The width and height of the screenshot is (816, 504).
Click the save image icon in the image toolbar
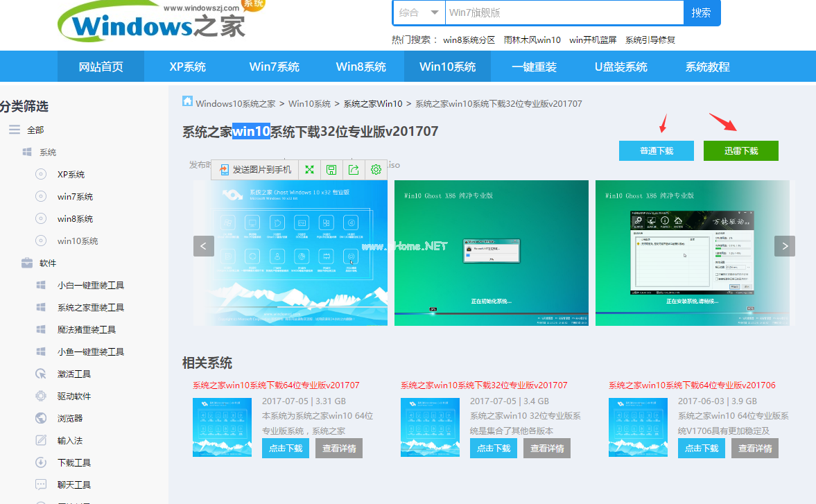tap(331, 169)
